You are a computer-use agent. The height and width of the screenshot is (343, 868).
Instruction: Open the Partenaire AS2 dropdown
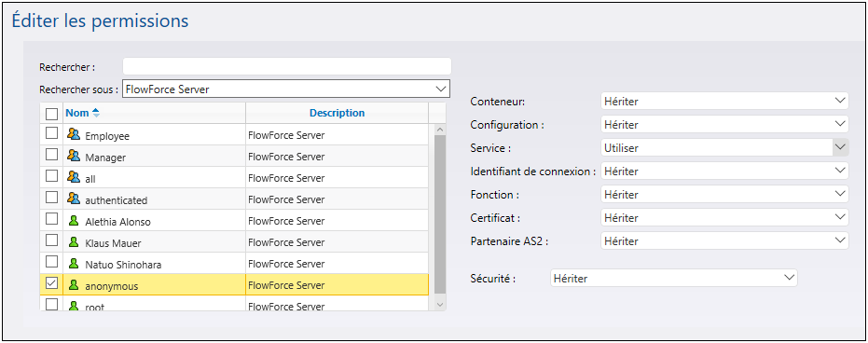724,240
